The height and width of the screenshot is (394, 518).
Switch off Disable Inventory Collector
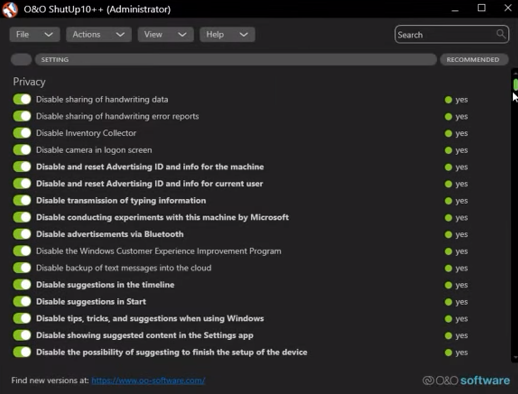click(22, 133)
